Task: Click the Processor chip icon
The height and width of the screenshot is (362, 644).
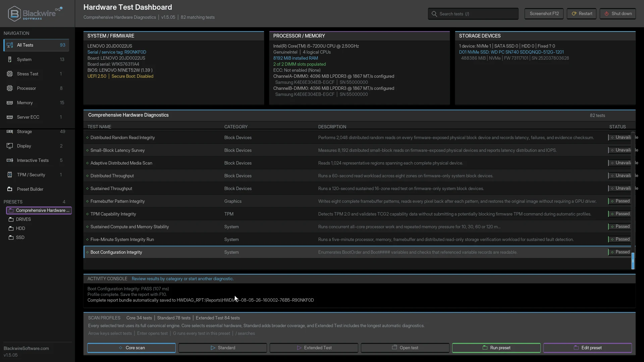Action: click(10, 88)
